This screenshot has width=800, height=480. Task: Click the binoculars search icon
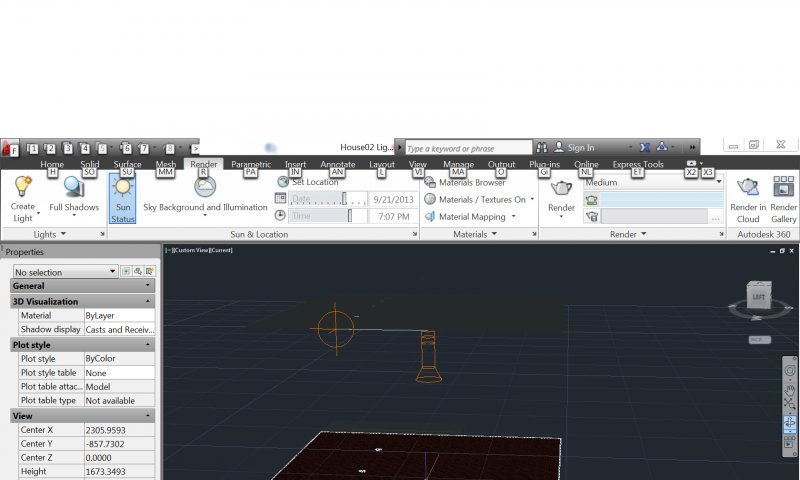541,147
